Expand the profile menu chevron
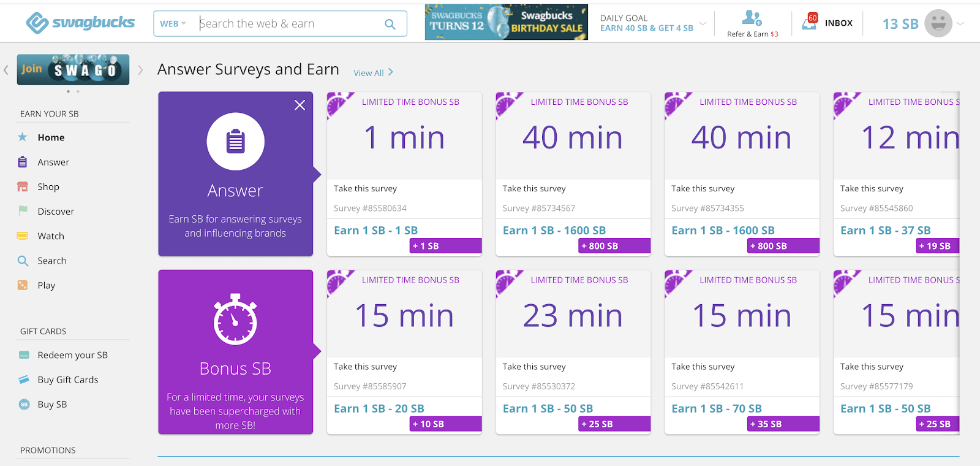Screen dimensions: 980x466 click(960, 24)
